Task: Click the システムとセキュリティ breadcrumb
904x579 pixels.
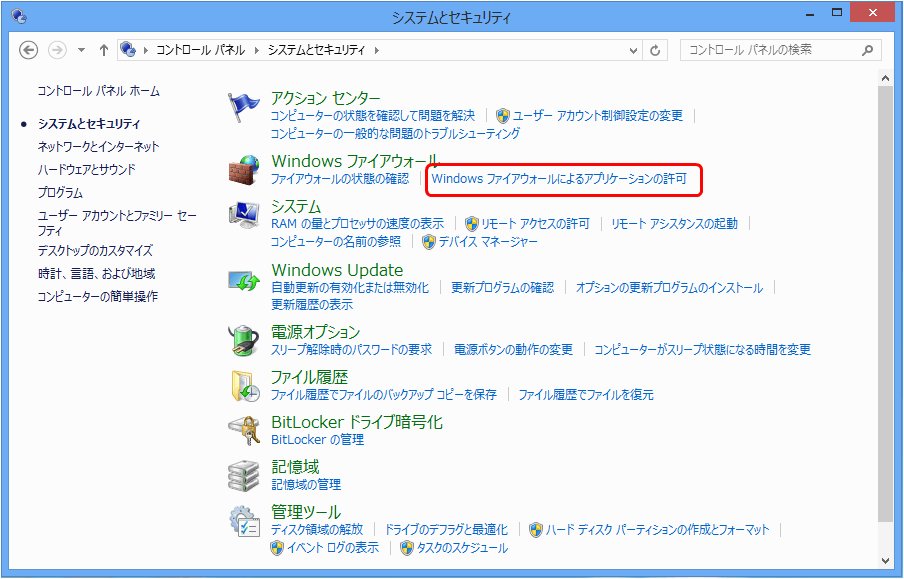Action: pos(317,50)
